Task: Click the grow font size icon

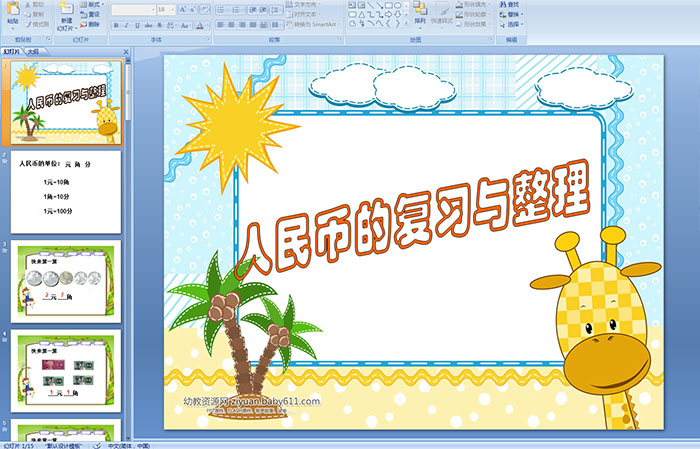Action: [183, 9]
